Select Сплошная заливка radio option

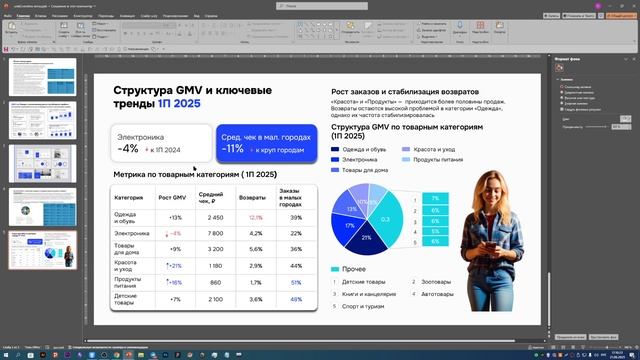[562, 87]
